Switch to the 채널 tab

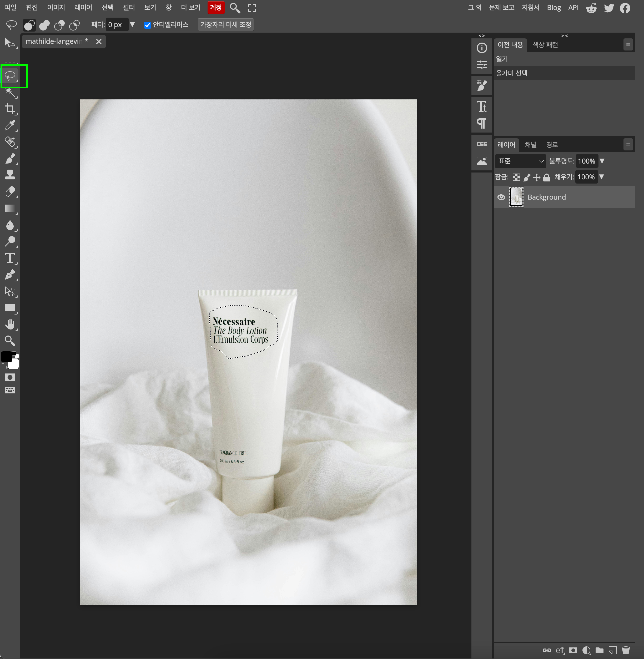(x=530, y=145)
